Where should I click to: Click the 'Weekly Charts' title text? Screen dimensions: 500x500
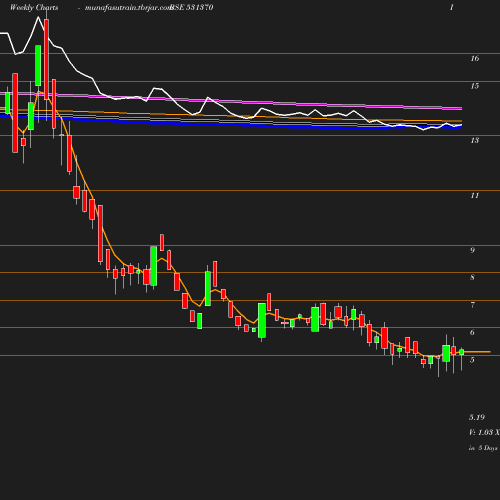click(34, 8)
